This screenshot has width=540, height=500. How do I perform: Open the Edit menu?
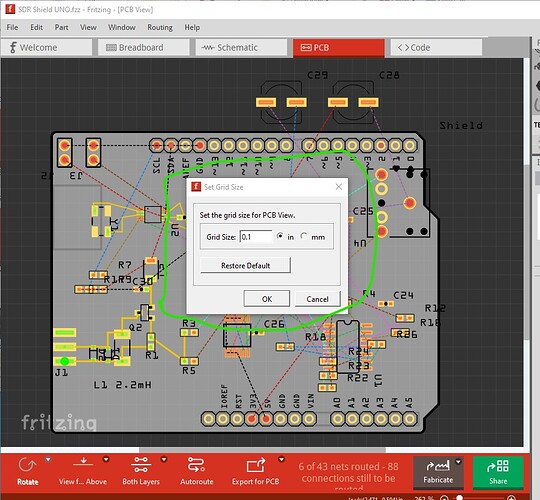[x=37, y=27]
